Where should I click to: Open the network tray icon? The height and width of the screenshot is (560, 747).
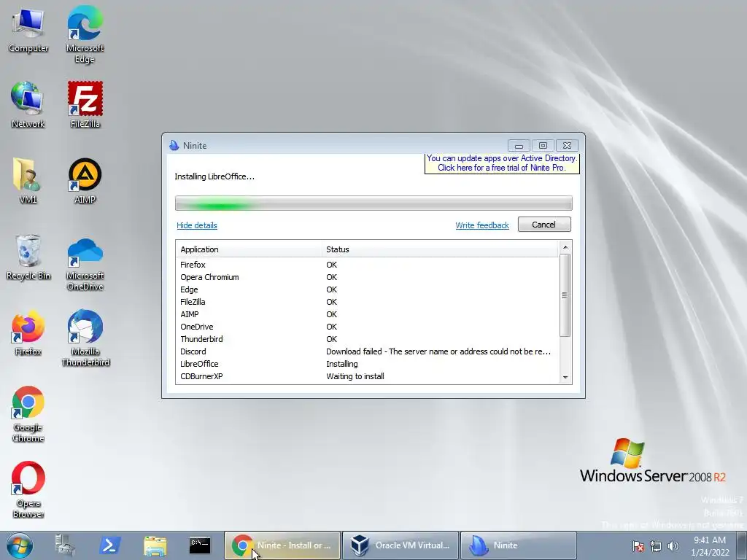coord(656,546)
